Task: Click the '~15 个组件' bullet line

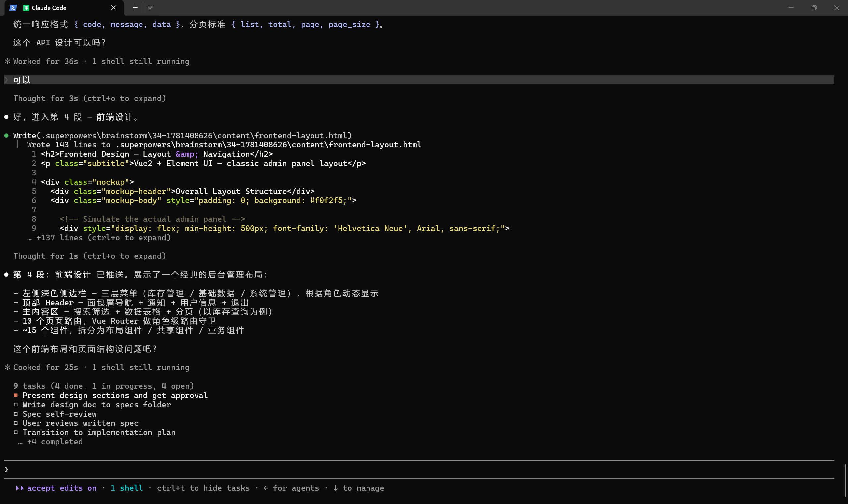Action: [129, 330]
